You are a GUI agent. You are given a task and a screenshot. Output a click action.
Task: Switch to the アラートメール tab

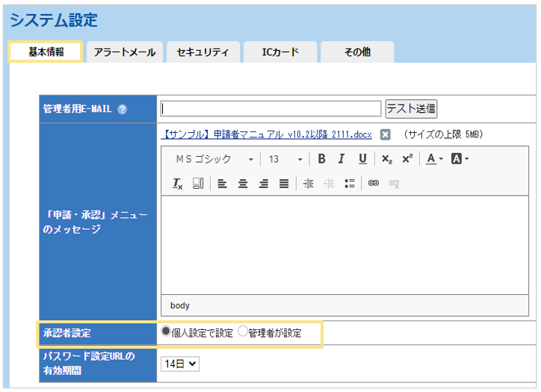pos(125,52)
